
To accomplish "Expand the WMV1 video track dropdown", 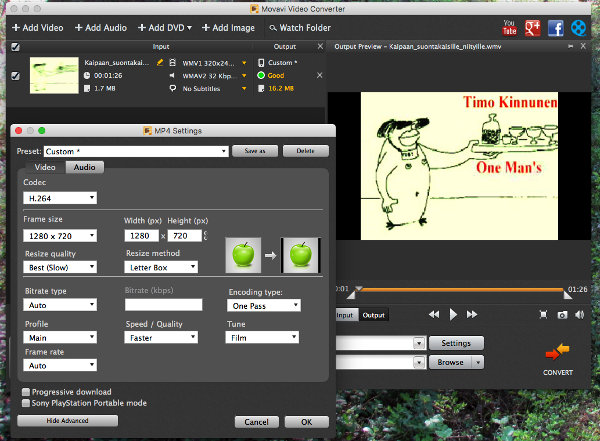I will 244,63.
